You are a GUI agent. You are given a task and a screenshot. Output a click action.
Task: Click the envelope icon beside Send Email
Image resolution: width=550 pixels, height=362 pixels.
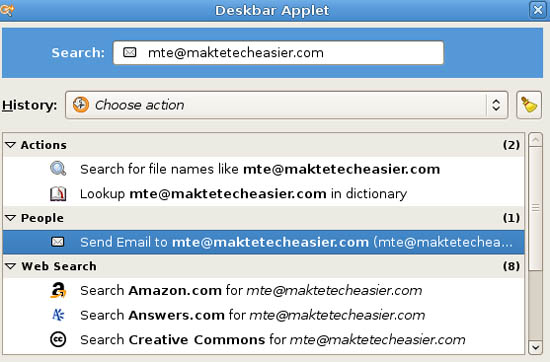coord(58,242)
